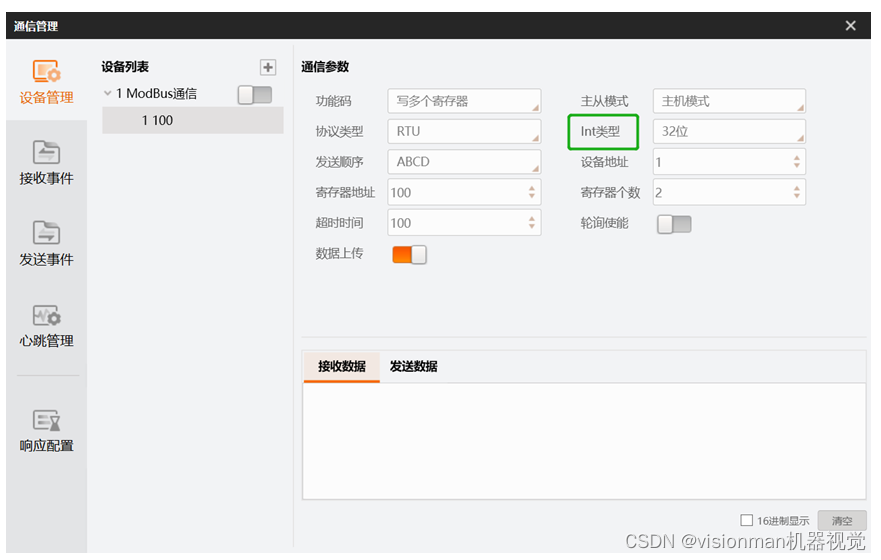Increase the 寄存器个数 value with up arrow
Viewport: 881px width, 560px height.
pos(797,189)
